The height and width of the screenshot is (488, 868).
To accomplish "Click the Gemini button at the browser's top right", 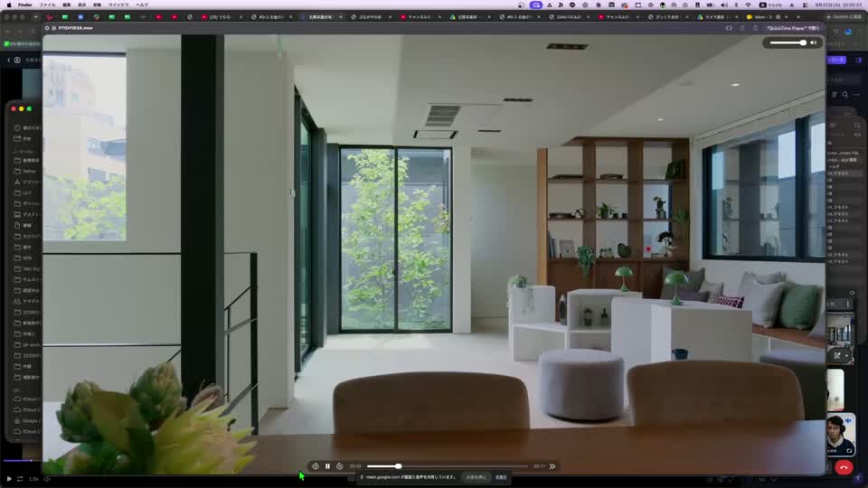I will (x=844, y=17).
